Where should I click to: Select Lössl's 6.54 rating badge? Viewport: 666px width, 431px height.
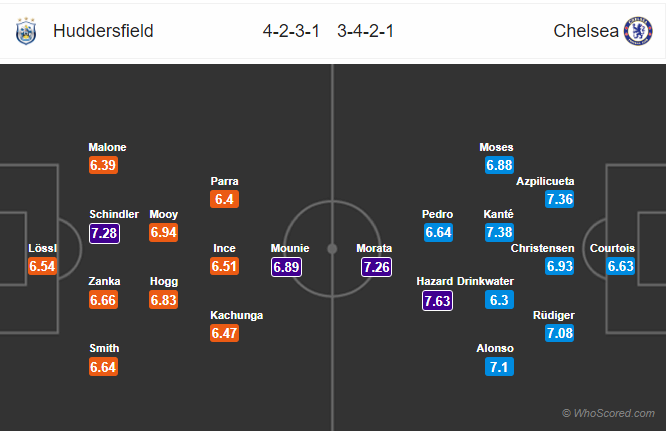pyautogui.click(x=42, y=266)
